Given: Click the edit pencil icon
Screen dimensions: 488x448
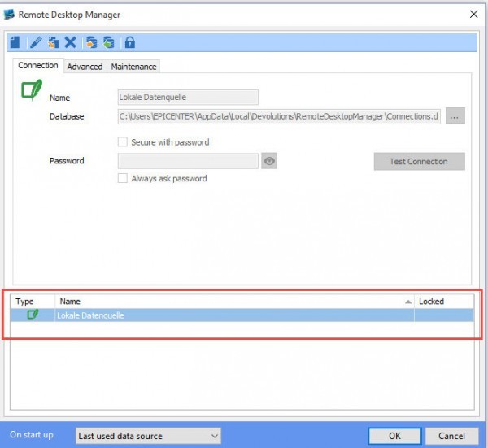Looking at the screenshot, I should (35, 42).
